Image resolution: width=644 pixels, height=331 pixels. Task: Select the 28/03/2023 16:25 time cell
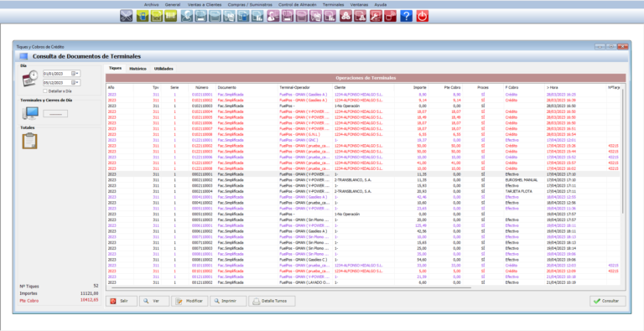(561, 94)
